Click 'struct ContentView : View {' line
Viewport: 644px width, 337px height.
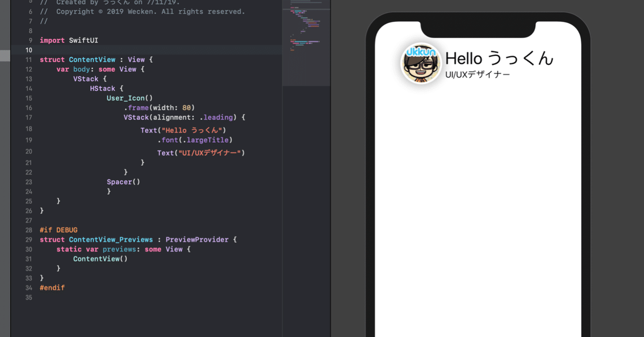[97, 60]
